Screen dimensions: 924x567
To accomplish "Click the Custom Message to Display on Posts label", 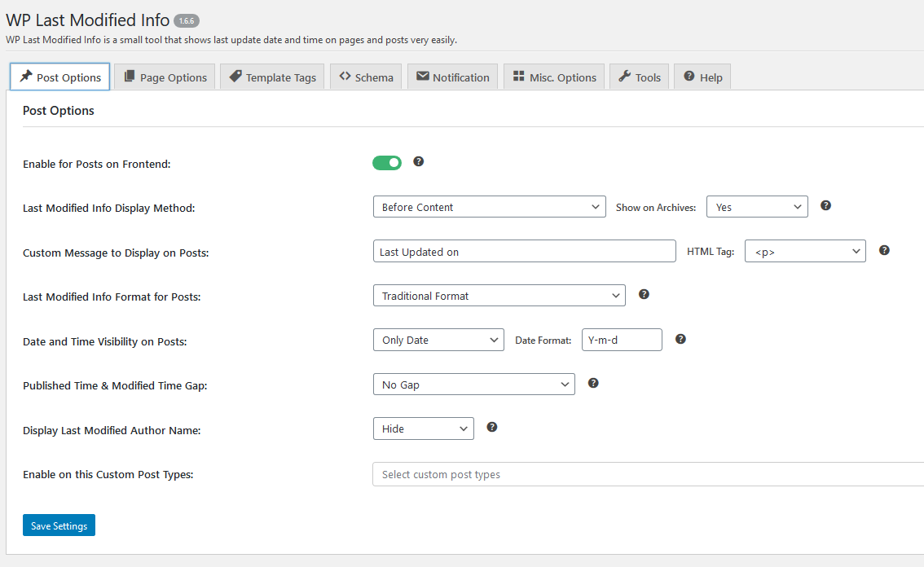I will tap(116, 253).
